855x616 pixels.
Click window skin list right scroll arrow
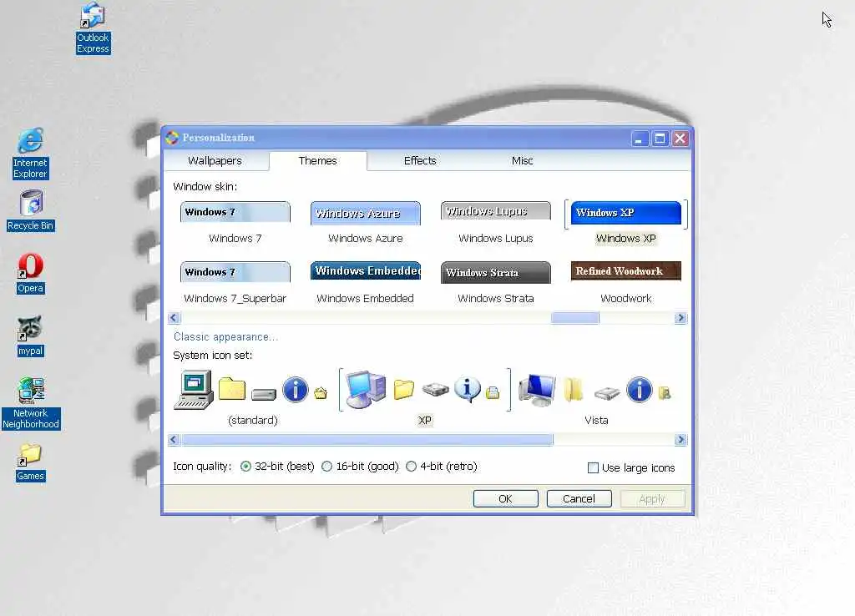pos(680,318)
